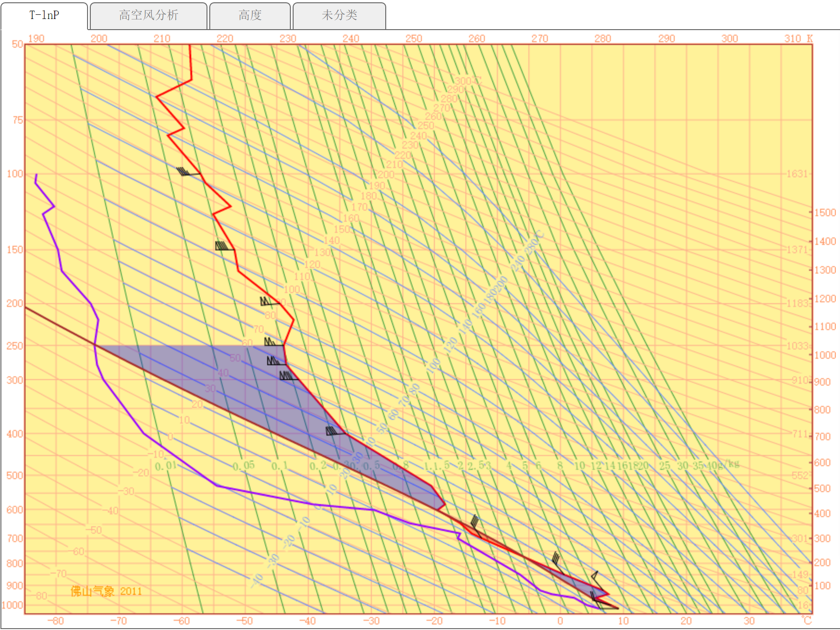Click the lowest wind barb near 1000 hPa
840x630 pixels.
point(602,605)
